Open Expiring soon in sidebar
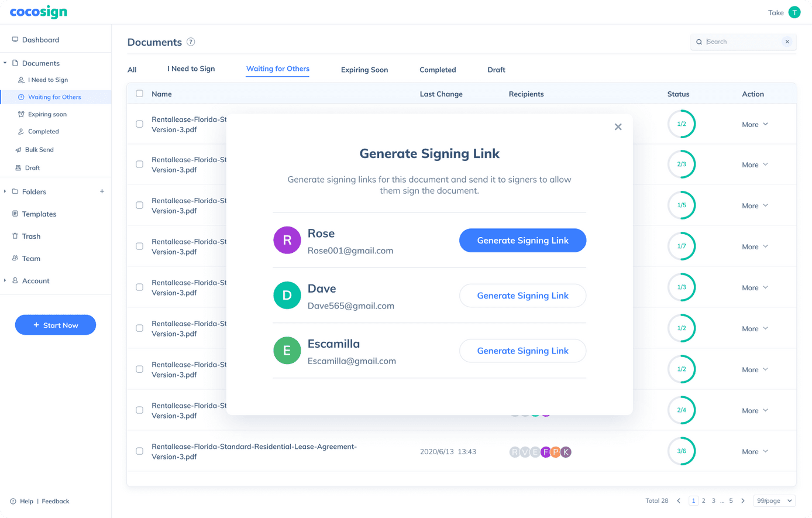 (x=47, y=114)
